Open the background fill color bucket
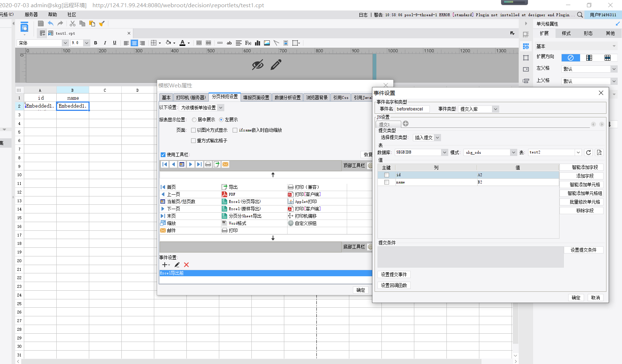Viewport: 622px width, 364px height. click(x=168, y=43)
